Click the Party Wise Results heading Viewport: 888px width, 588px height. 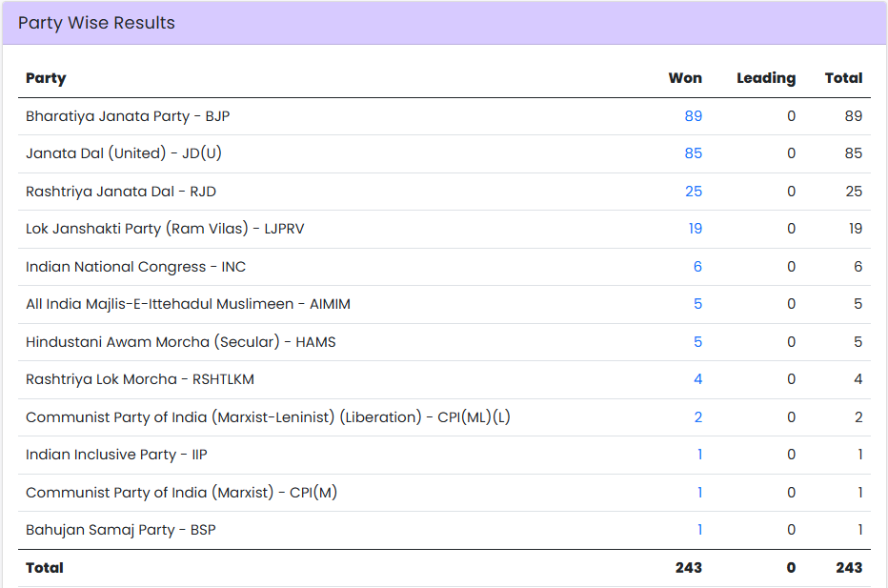click(96, 23)
